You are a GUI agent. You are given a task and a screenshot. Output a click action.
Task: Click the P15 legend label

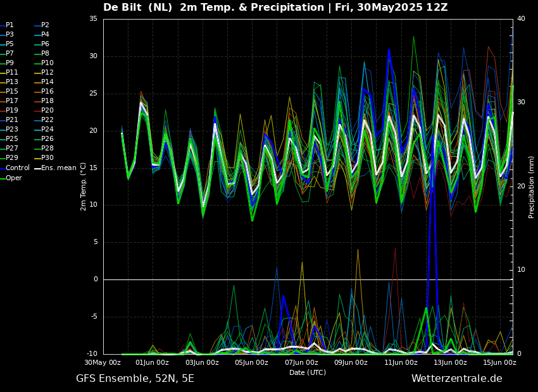pyautogui.click(x=11, y=92)
